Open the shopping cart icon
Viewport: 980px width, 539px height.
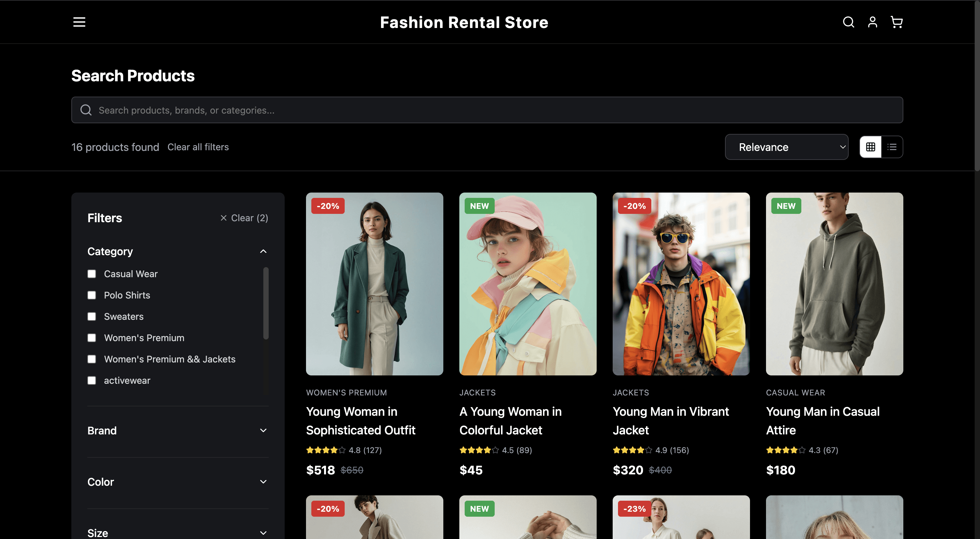pos(897,22)
